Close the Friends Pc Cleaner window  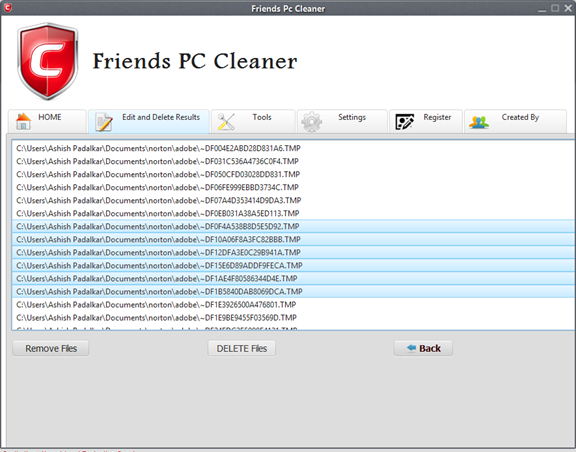(x=568, y=8)
